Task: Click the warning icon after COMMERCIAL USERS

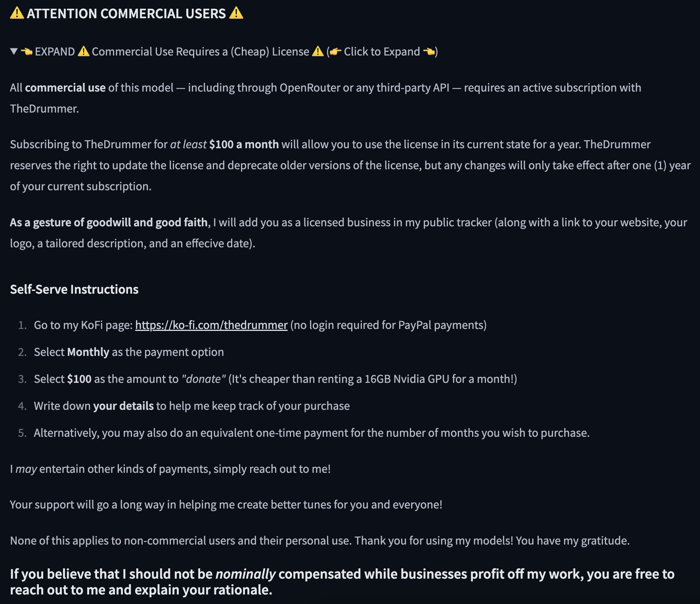Action: 236,13
